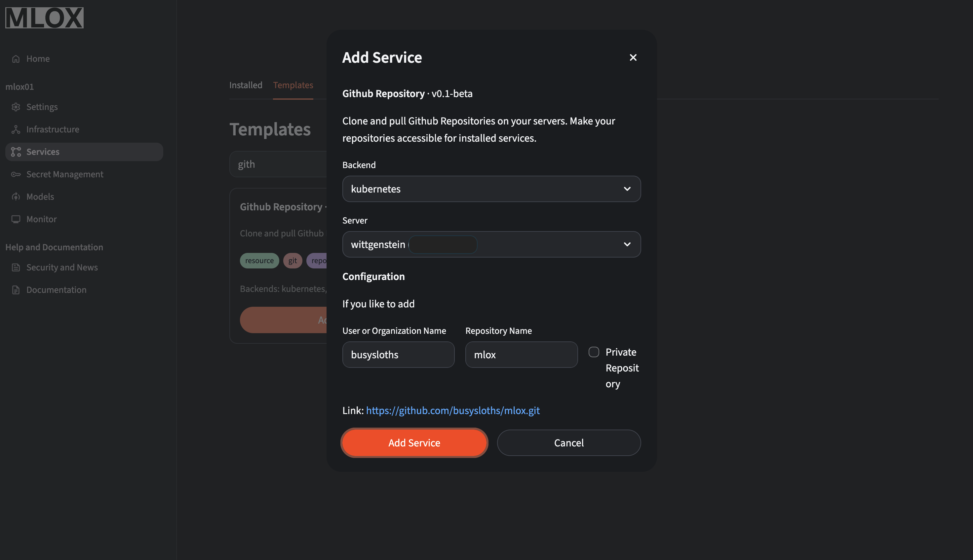This screenshot has height=560, width=973.
Task: Select the Infrastructure sidebar icon
Action: 16,129
